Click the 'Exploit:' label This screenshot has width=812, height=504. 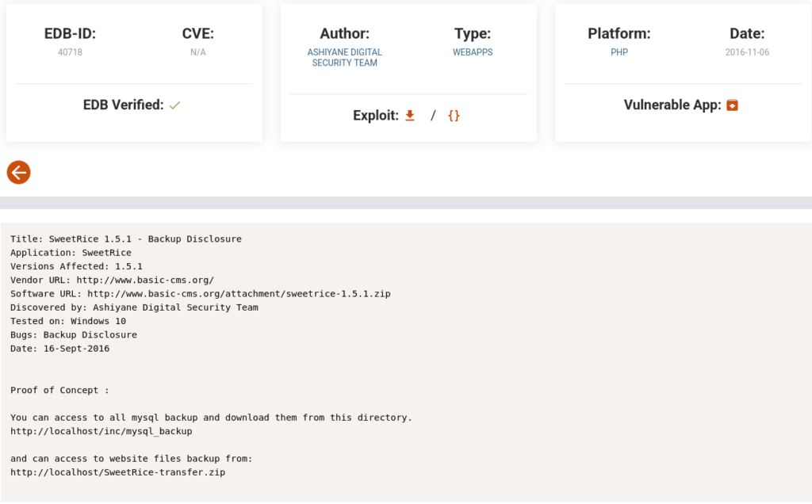click(x=375, y=116)
